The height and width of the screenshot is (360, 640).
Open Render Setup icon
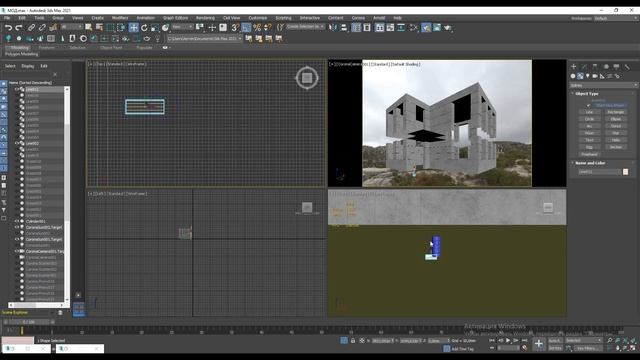pyautogui.click(x=426, y=27)
